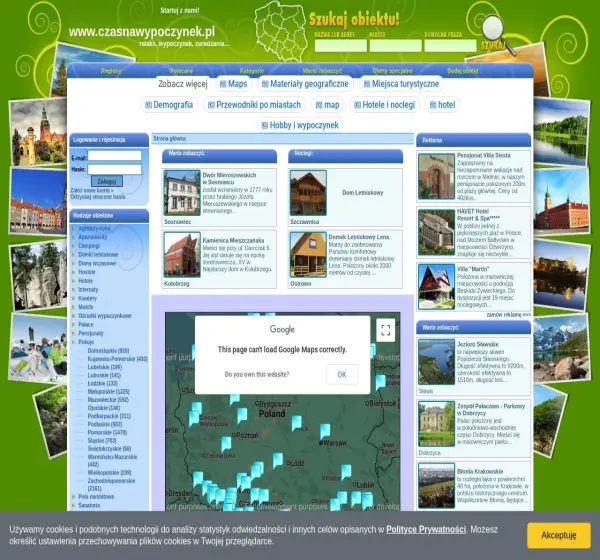This screenshot has height=560, width=600.
Task: Expand the Pensjonaty category arrow
Action: point(73,333)
